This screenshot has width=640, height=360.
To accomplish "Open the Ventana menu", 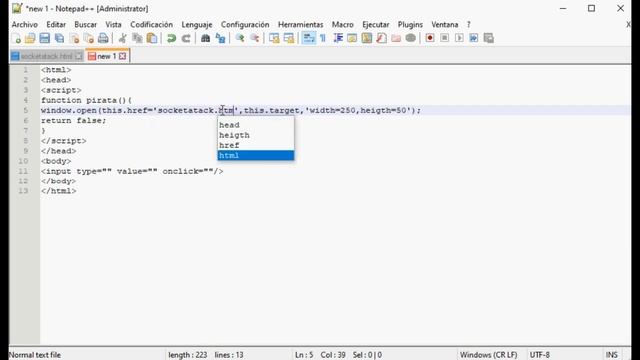I will pos(444,24).
